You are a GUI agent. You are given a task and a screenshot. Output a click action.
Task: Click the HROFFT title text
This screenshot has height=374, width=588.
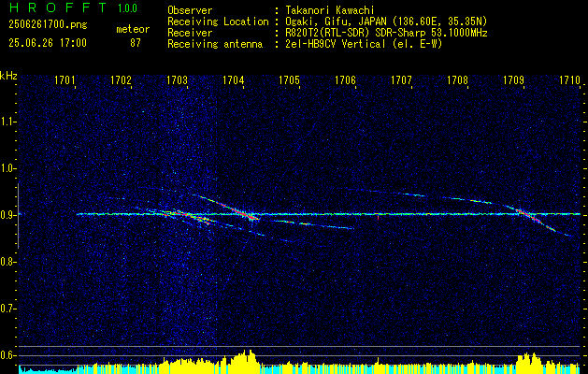tap(59, 7)
